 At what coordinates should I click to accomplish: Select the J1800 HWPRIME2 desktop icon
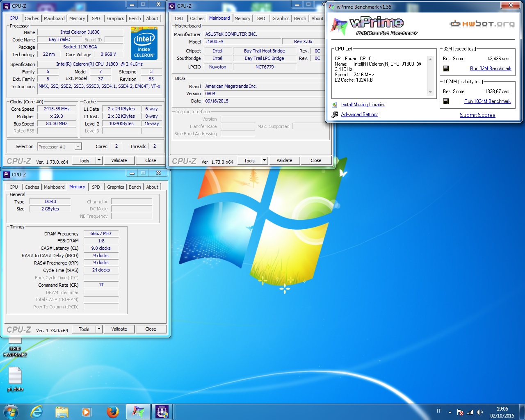pos(15,348)
